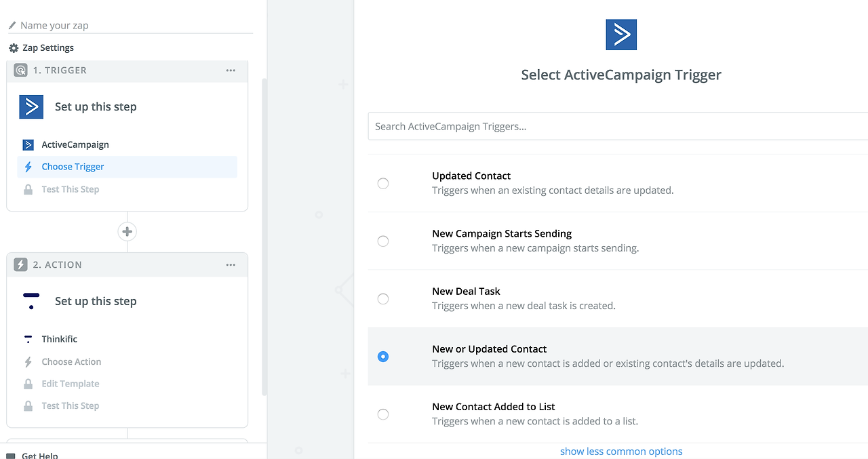Click the Zap Settings gear icon

[x=14, y=48]
